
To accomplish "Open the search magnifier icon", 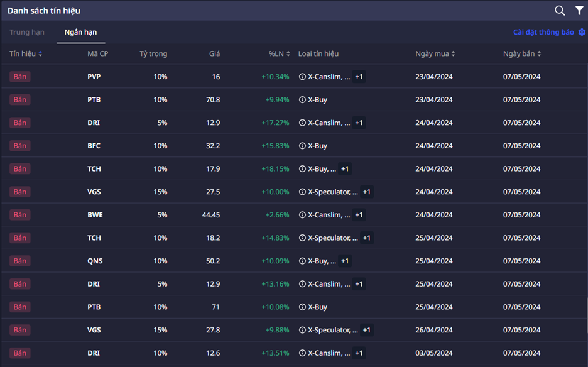I will click(560, 11).
